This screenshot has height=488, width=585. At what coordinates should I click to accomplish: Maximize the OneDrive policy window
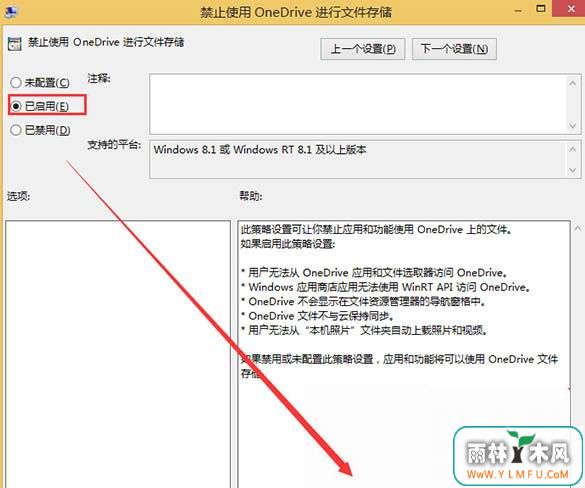click(x=541, y=9)
